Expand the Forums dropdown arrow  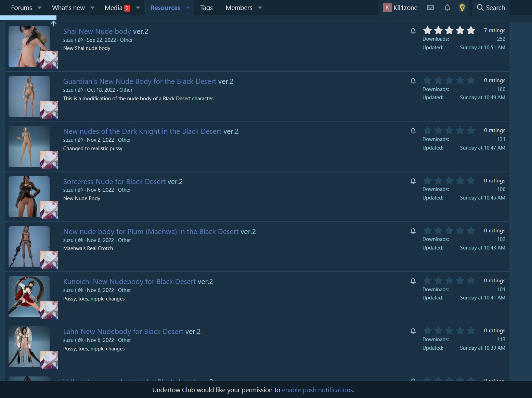[x=40, y=8]
